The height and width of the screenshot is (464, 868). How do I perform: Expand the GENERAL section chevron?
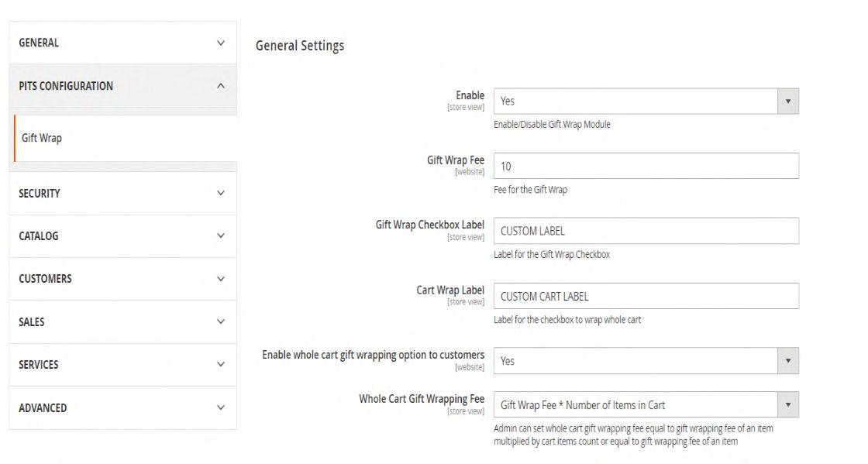tap(221, 43)
